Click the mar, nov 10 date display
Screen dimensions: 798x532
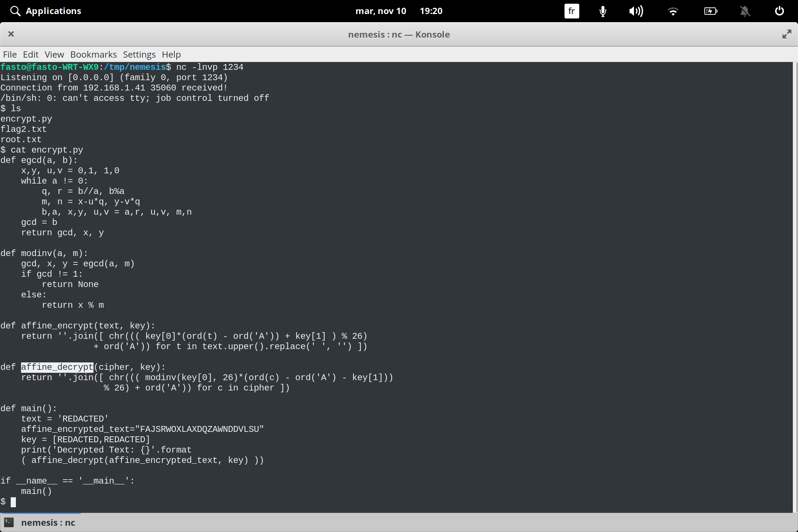(x=381, y=11)
